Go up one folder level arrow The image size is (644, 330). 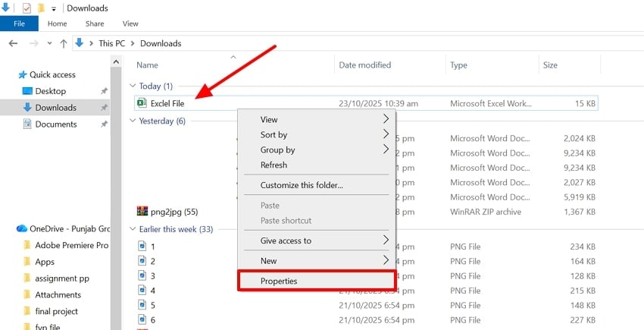(x=63, y=43)
